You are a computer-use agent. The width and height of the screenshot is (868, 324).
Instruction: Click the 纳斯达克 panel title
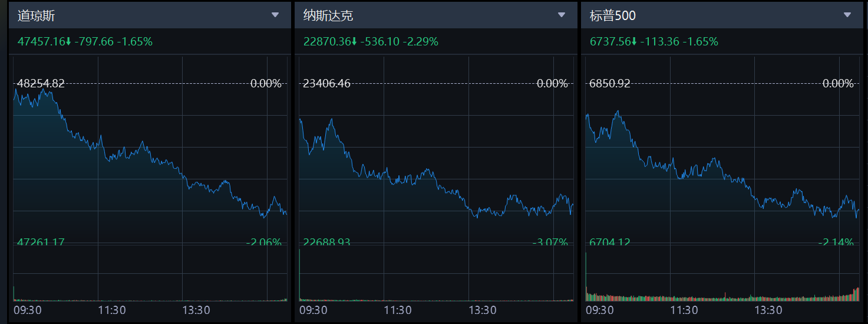pyautogui.click(x=328, y=16)
